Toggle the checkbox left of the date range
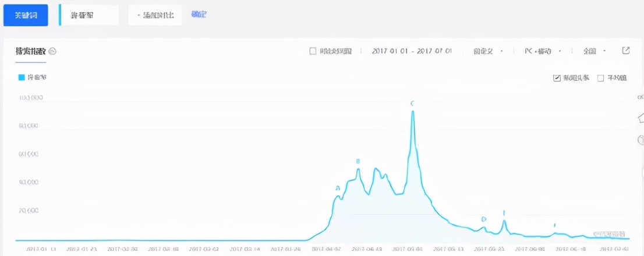 [x=313, y=51]
